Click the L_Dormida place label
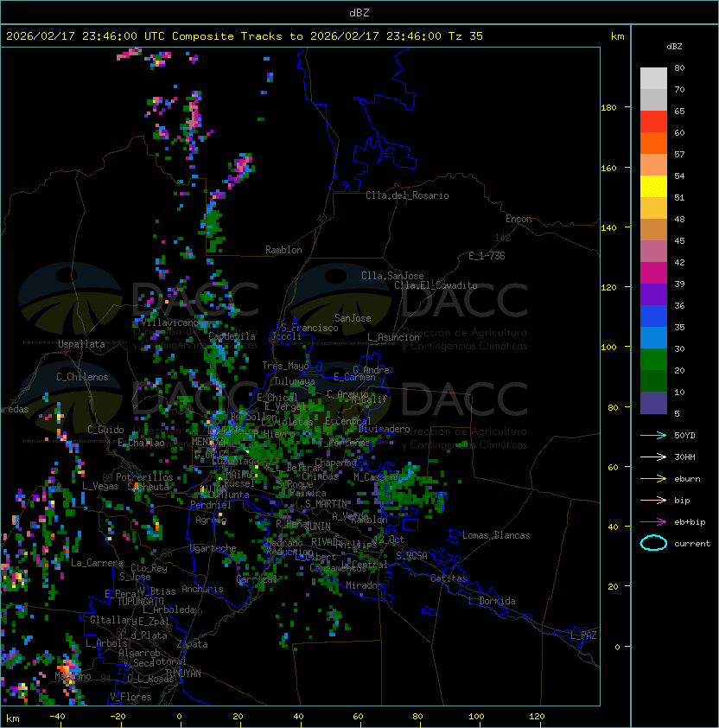This screenshot has height=728, width=719. tap(492, 601)
